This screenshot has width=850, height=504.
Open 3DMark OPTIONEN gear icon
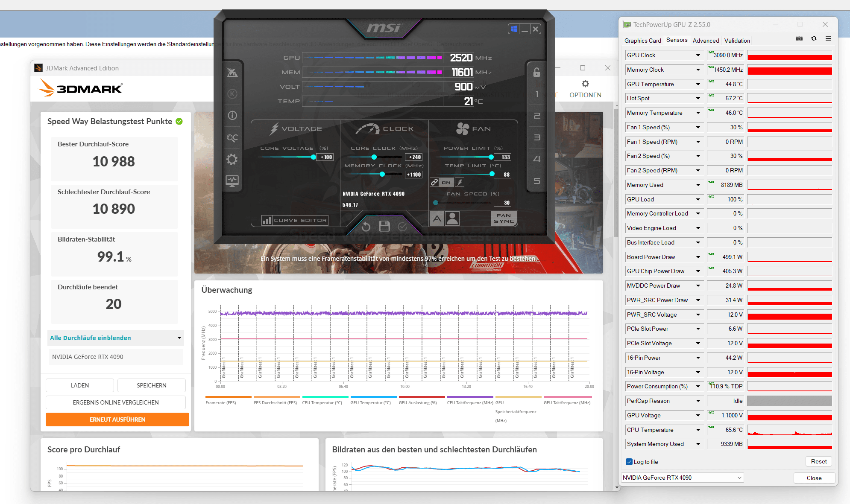coord(585,84)
